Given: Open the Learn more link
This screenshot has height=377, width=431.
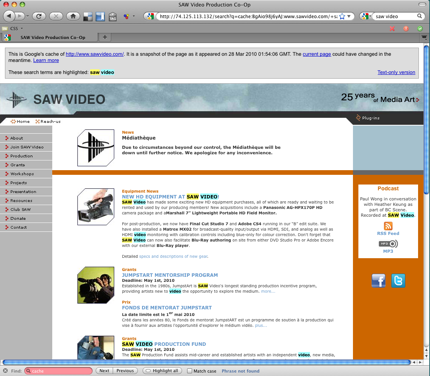Looking at the screenshot, I should point(46,60).
